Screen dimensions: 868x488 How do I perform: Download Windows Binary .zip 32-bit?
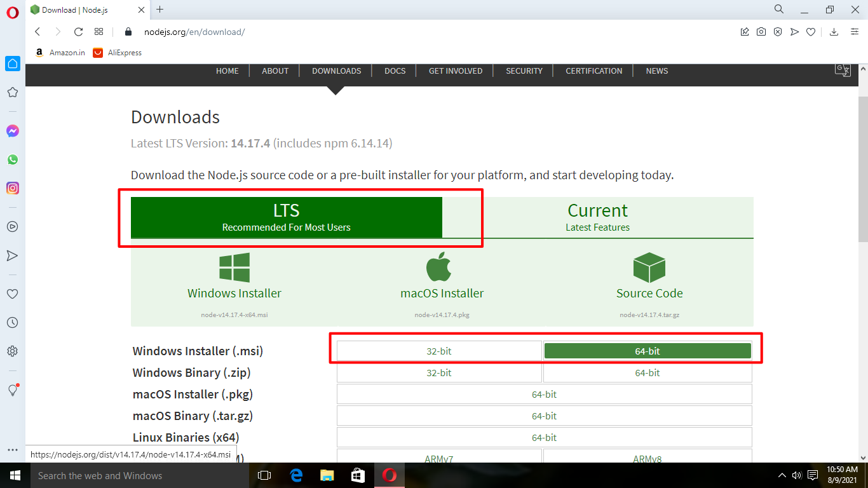pyautogui.click(x=439, y=372)
